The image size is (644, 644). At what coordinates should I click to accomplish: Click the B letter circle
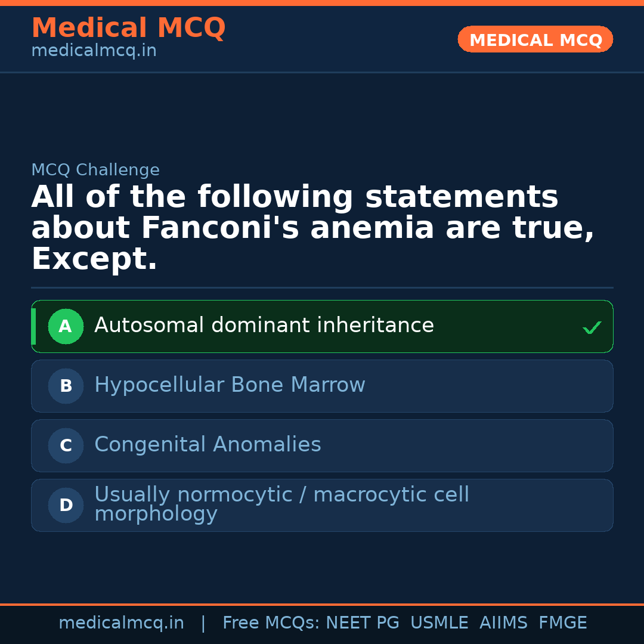coord(66,386)
